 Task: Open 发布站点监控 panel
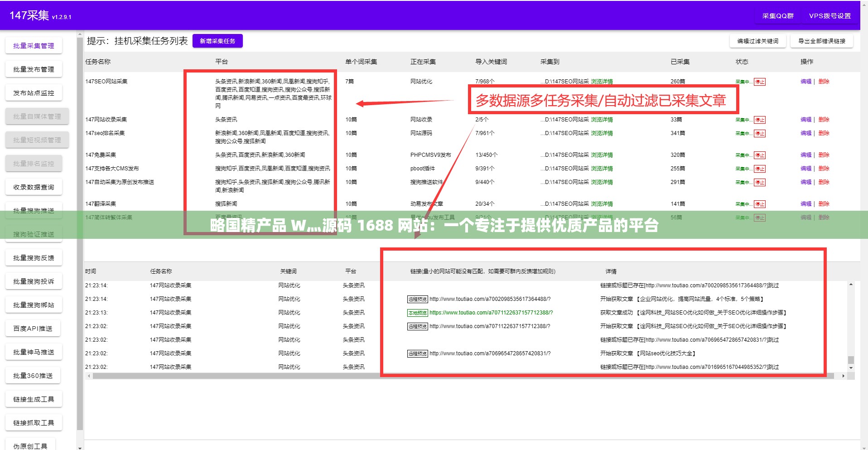[x=34, y=92]
